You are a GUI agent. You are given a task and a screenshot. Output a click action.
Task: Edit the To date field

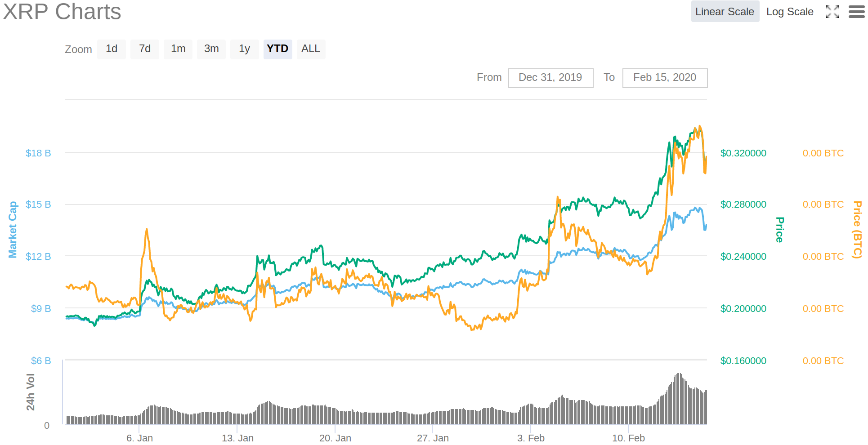(x=665, y=78)
